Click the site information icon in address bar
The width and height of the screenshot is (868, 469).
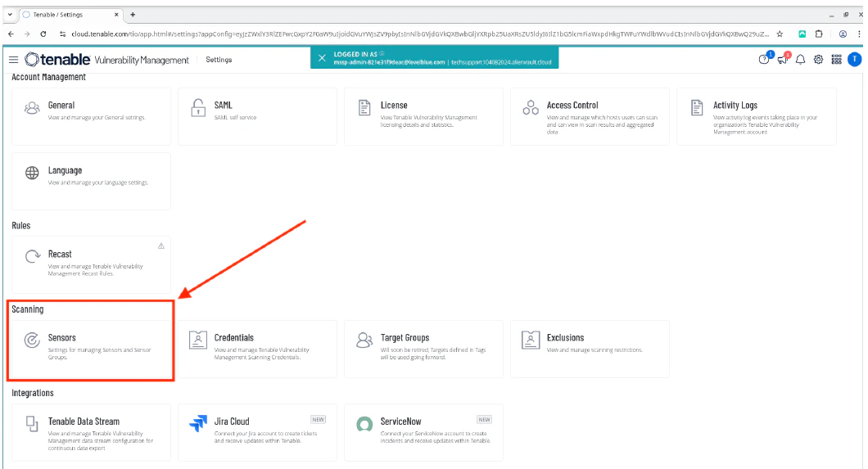pos(62,34)
